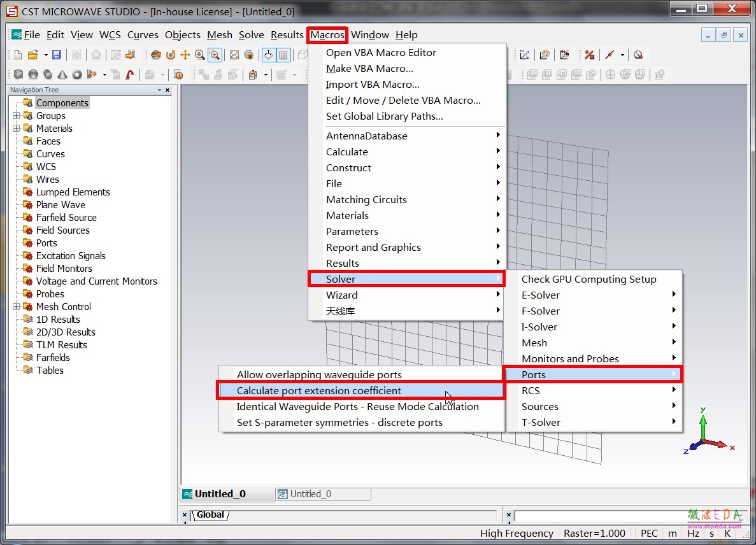The image size is (756, 545).
Task: Open a file using the folder icon
Action: point(32,55)
